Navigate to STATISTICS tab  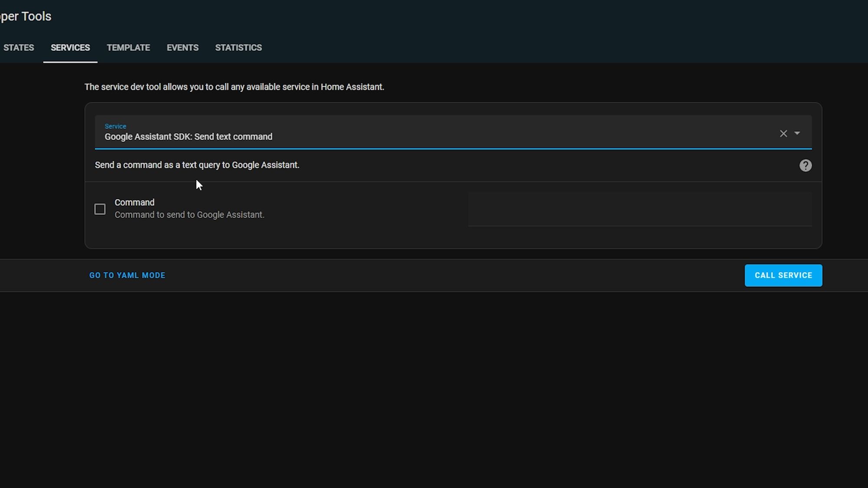[238, 47]
